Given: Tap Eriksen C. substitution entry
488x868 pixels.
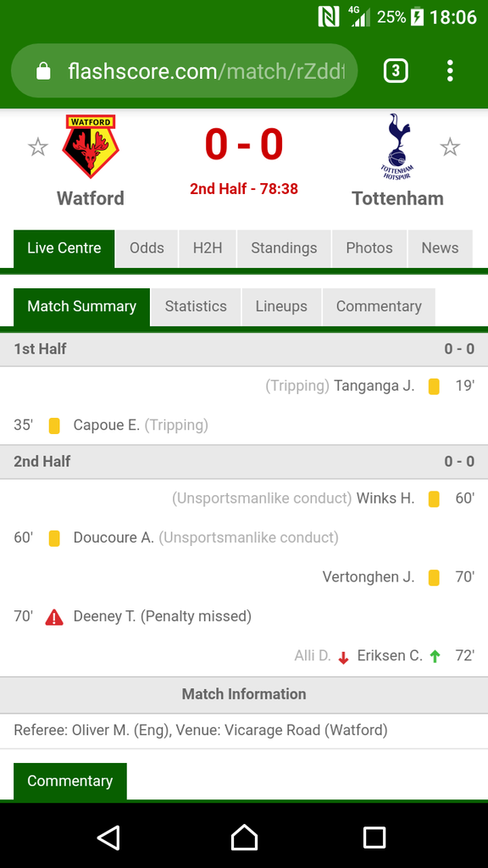Looking at the screenshot, I should click(390, 656).
